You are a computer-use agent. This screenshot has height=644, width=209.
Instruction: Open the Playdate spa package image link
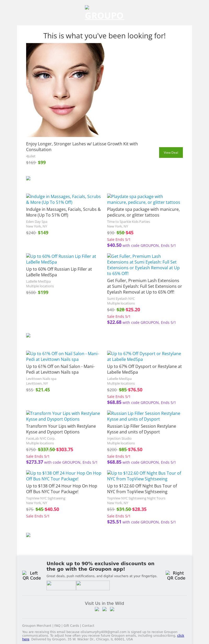point(143,199)
